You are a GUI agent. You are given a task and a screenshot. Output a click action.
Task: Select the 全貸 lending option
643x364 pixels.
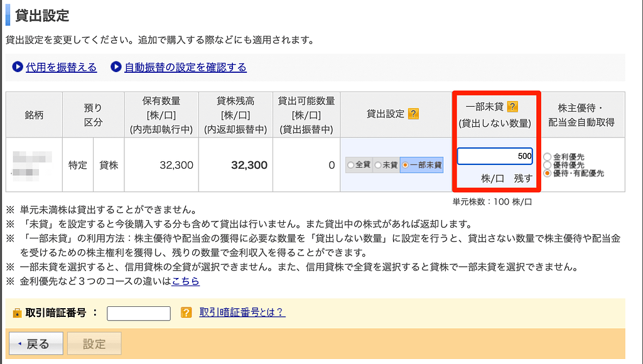point(351,166)
